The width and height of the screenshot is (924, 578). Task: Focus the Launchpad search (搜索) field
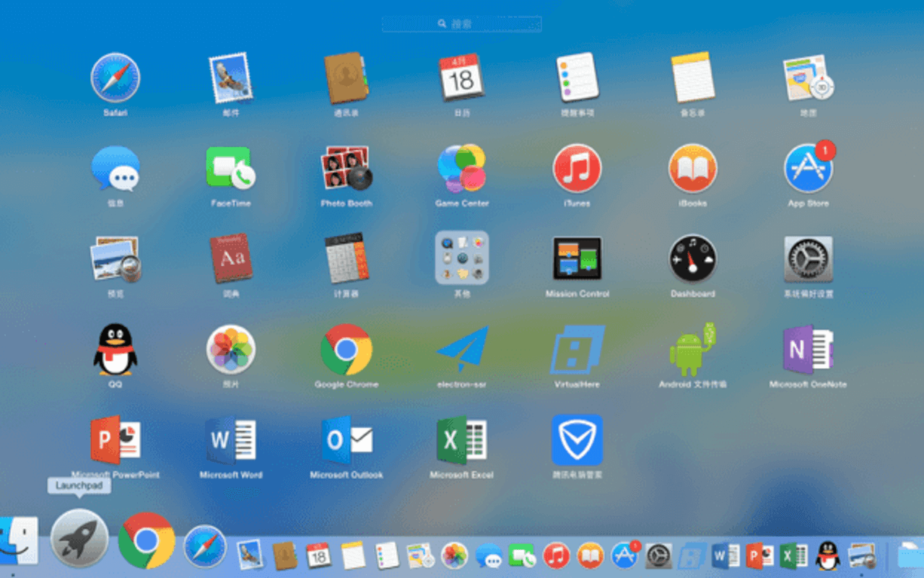[462, 24]
